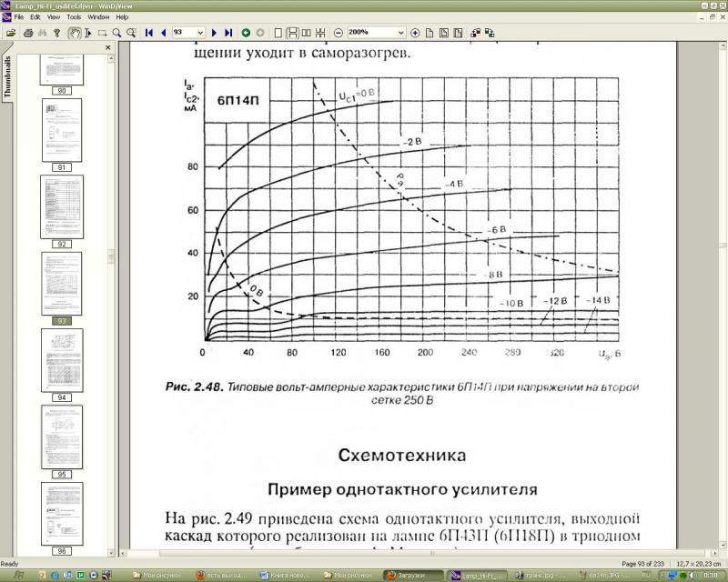Screen dimensions: 728x582
Task: Open the page number dropdown
Action: pos(200,33)
